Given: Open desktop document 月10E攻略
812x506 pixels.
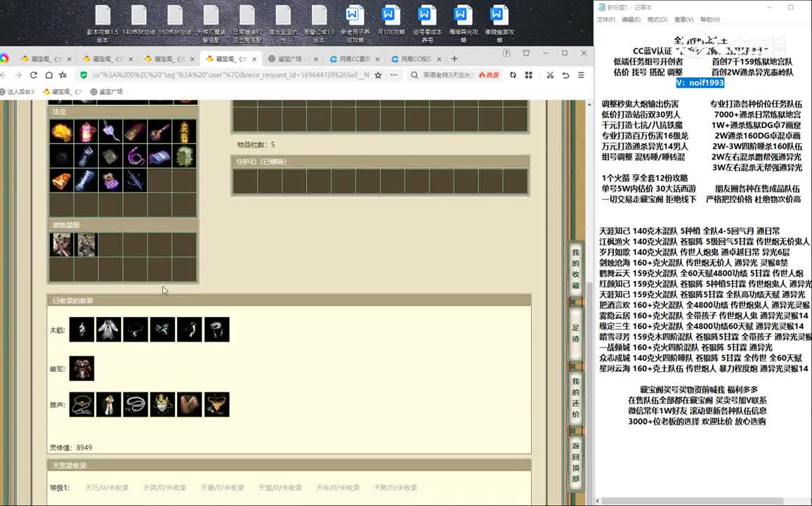Looking at the screenshot, I should 391,20.
